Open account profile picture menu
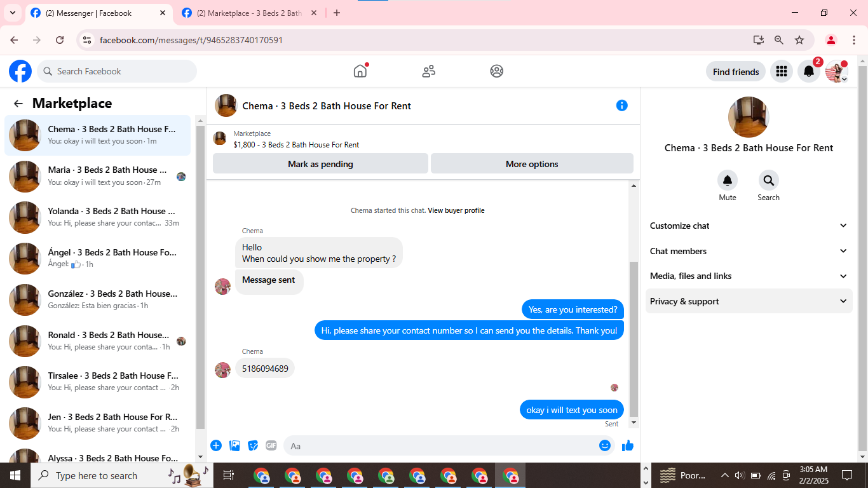Image resolution: width=868 pixels, height=488 pixels. (836, 71)
